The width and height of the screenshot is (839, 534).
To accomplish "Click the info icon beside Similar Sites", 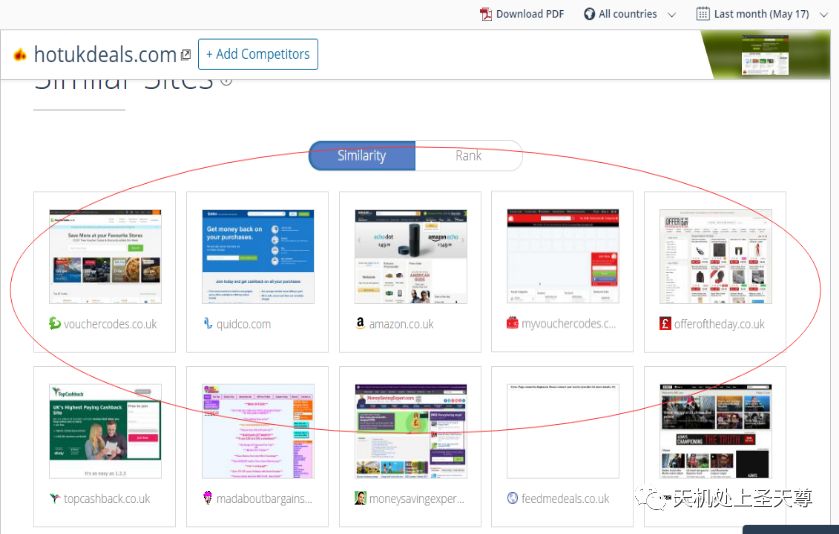I will [x=226, y=81].
